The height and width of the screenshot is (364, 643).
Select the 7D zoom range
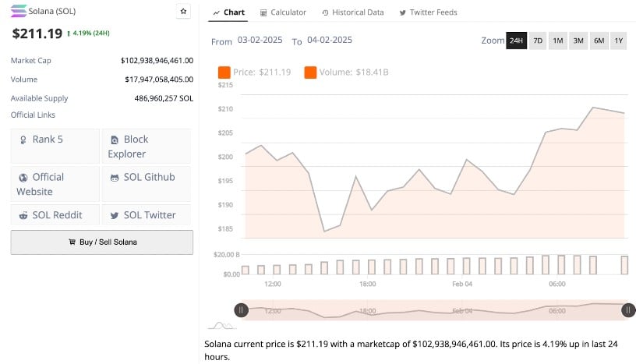click(538, 41)
